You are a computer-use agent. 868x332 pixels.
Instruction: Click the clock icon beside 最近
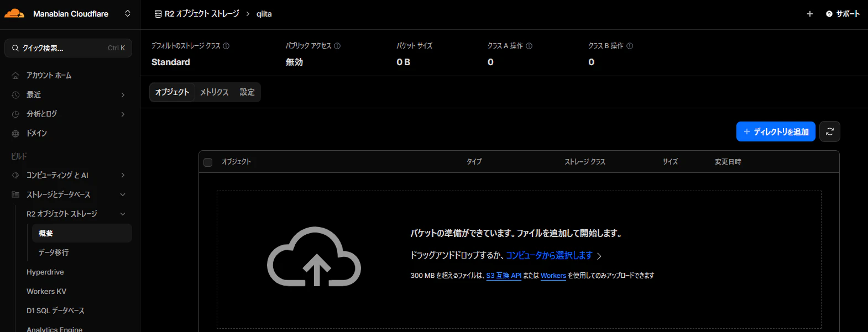[15, 95]
